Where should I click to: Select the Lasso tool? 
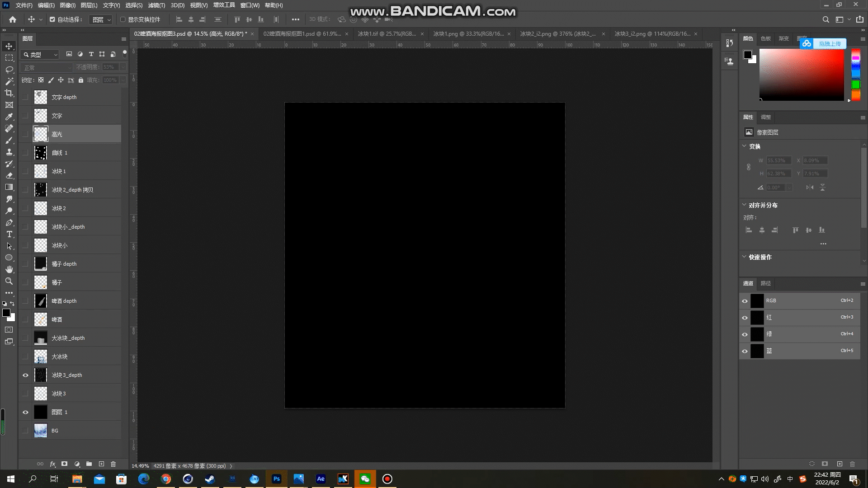coord(9,70)
